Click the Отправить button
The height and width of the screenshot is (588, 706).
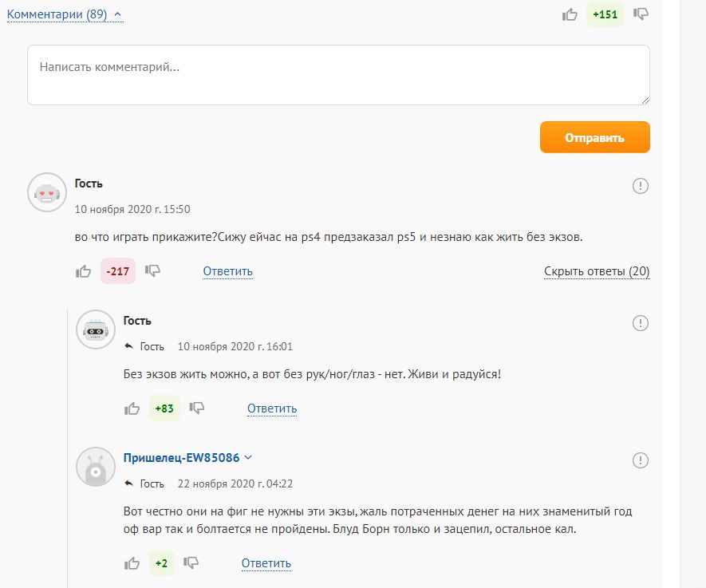pyautogui.click(x=595, y=137)
